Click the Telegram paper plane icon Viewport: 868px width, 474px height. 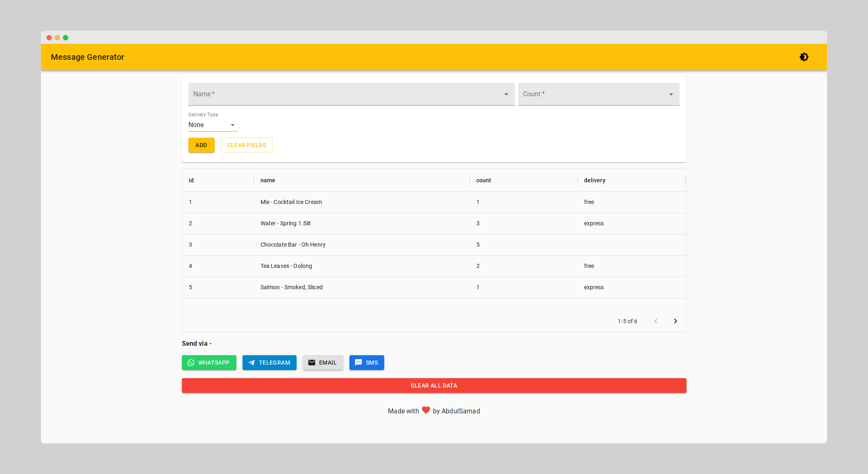252,363
